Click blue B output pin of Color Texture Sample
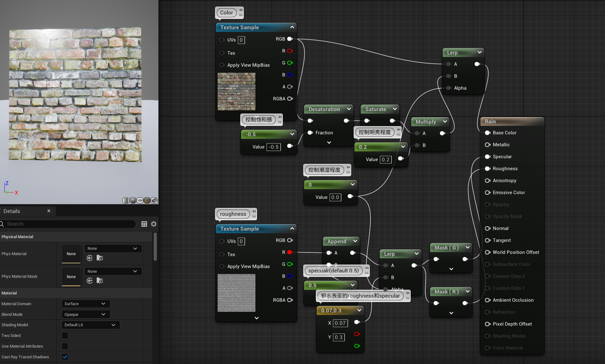Image resolution: width=605 pixels, height=364 pixels. (290, 75)
